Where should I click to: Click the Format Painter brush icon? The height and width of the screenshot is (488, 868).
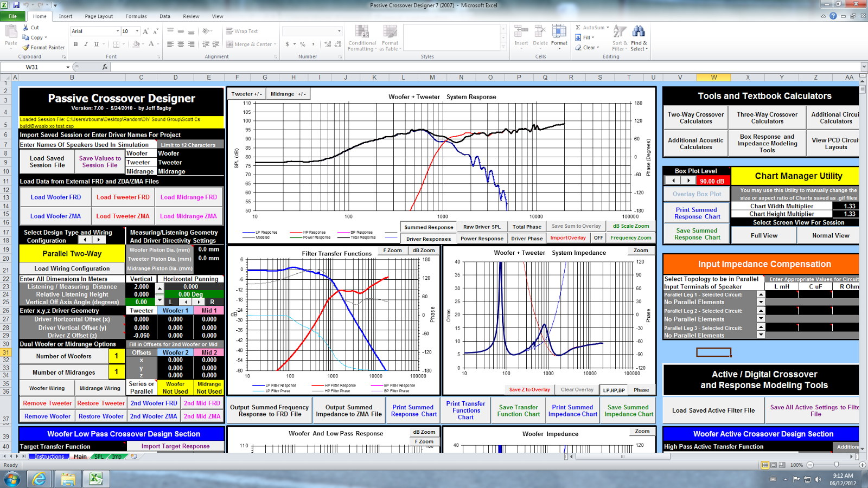(x=25, y=47)
